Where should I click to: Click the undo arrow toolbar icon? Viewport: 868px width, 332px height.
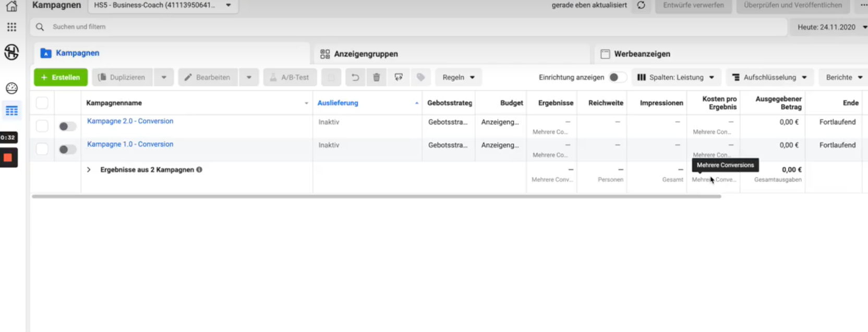[x=355, y=77]
